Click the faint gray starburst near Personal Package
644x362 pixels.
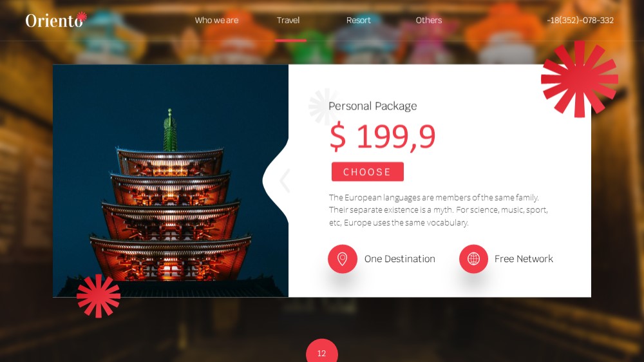pos(324,107)
